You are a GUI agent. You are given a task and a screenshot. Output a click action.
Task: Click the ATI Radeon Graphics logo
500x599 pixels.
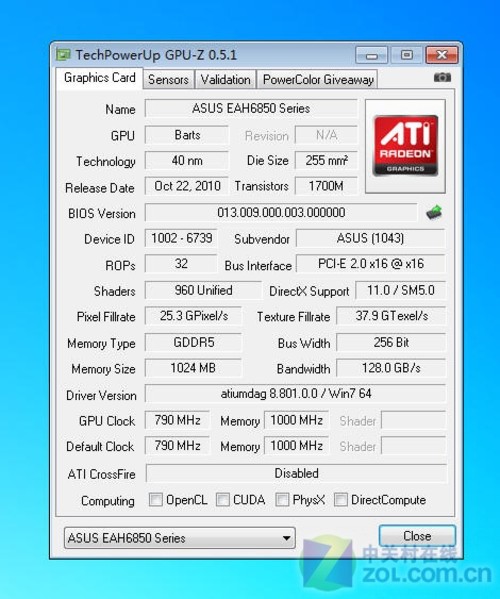[x=405, y=146]
